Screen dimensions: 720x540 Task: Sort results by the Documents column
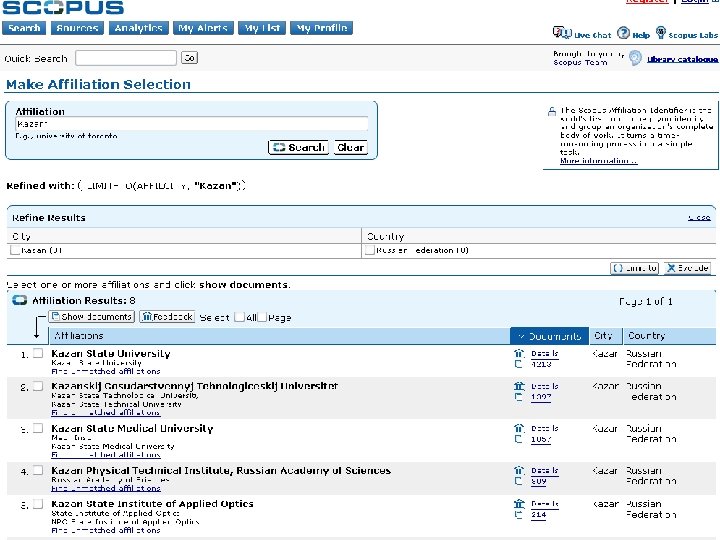(x=550, y=336)
